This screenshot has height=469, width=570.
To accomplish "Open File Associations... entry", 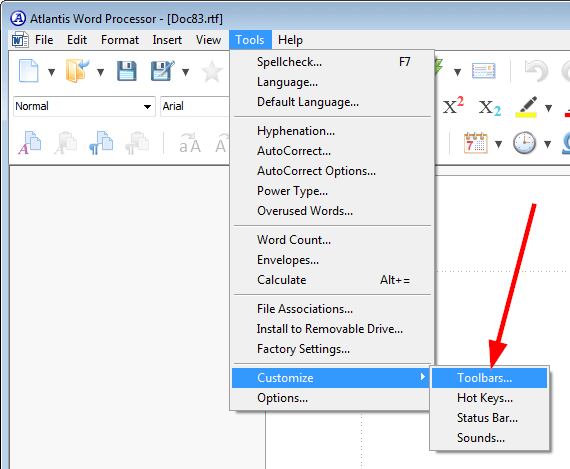I will pyautogui.click(x=332, y=309).
